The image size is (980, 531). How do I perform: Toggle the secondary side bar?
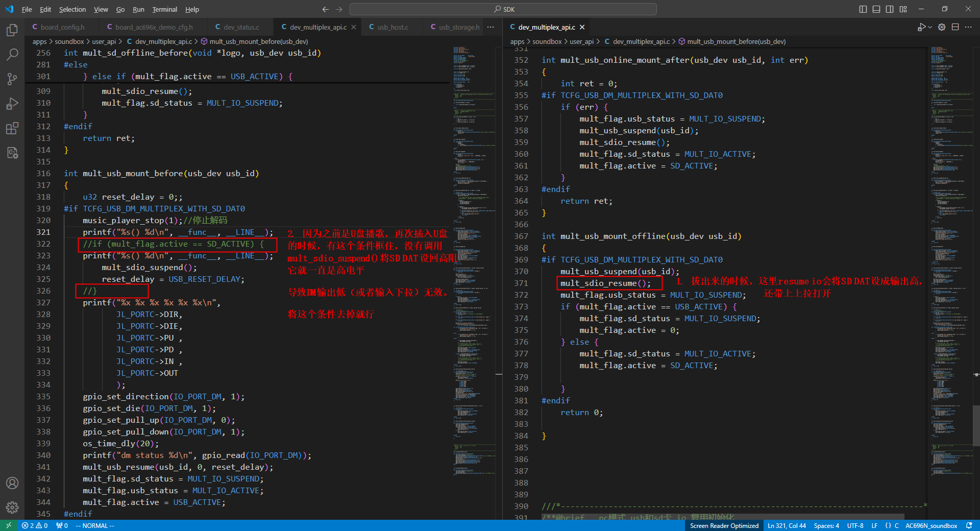[x=890, y=9]
